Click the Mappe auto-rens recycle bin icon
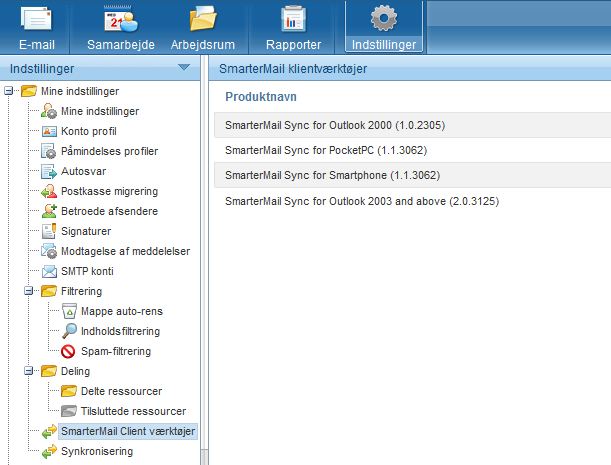 point(69,311)
